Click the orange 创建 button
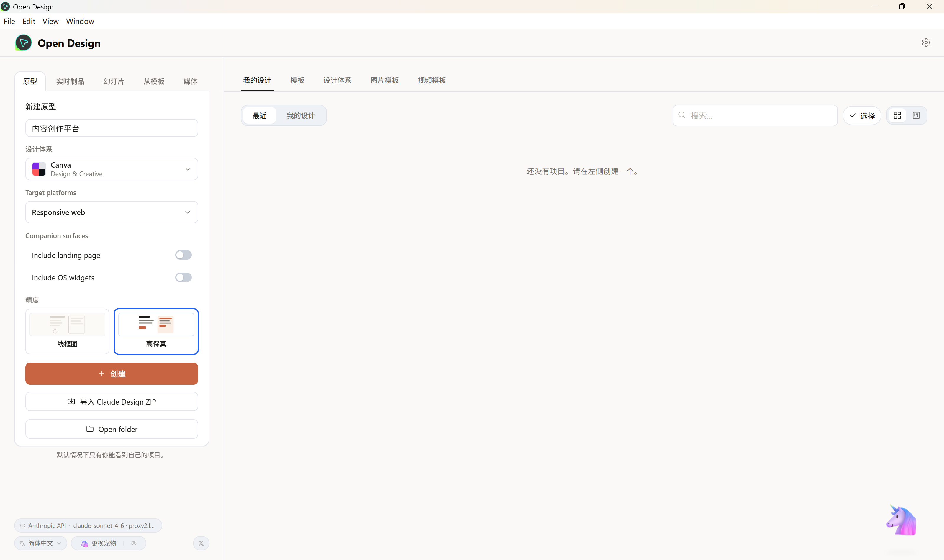This screenshot has width=944, height=560. pos(112,374)
